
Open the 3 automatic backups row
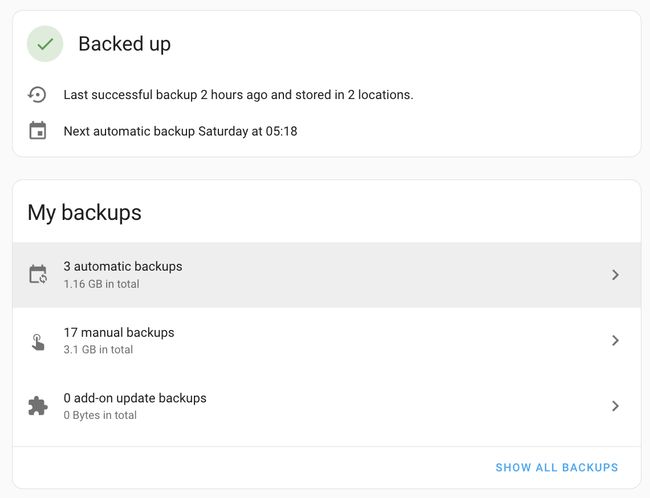[327, 275]
